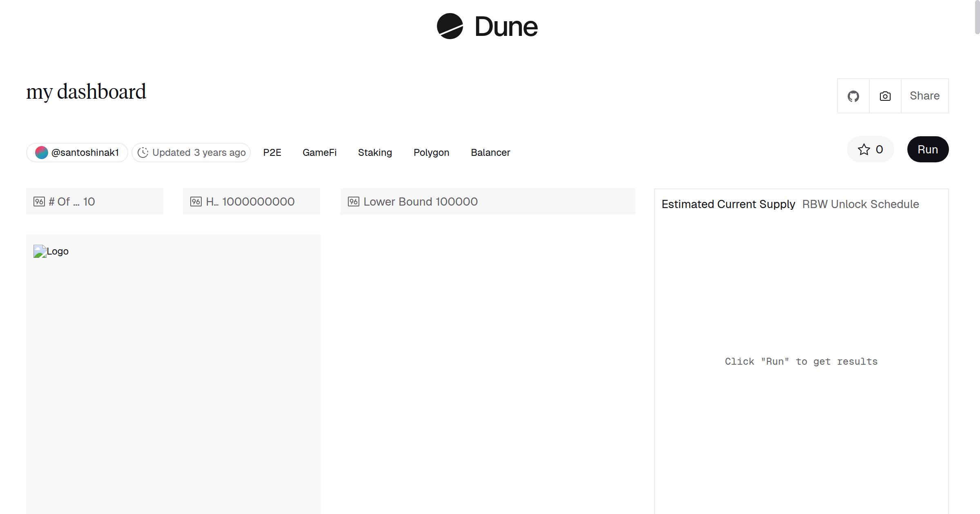Select the Polygon tag
980x514 pixels.
click(431, 152)
